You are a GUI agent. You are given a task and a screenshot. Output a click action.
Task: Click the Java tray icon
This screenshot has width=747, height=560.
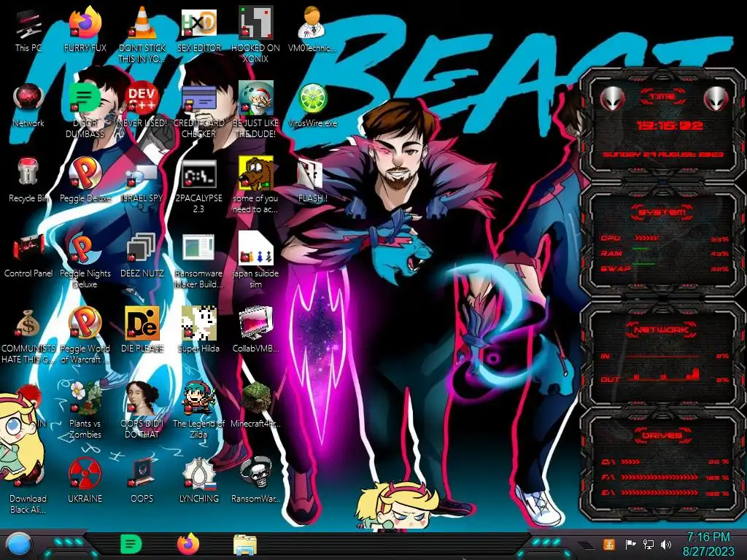pyautogui.click(x=609, y=544)
